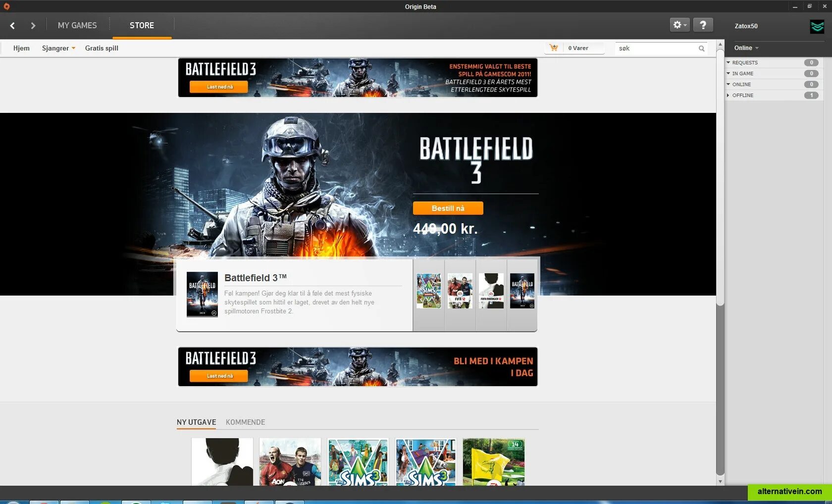832x504 pixels.
Task: Select the Battlefield 3 carousel thumbnail
Action: point(522,291)
